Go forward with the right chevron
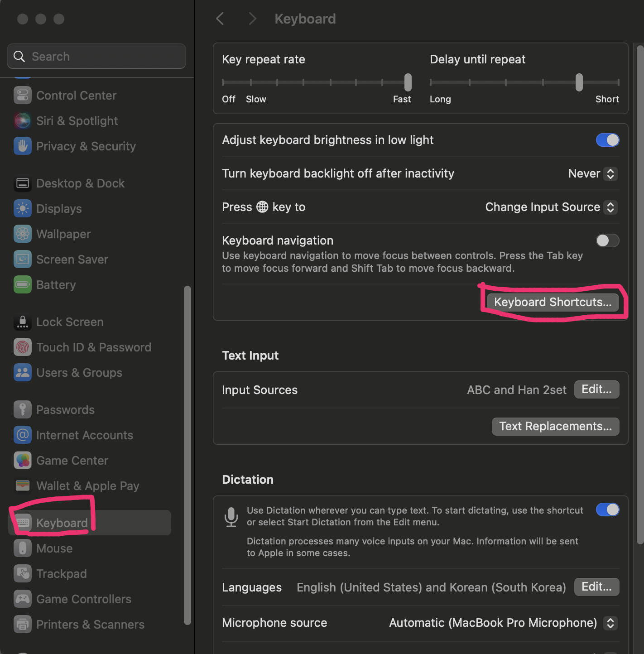The image size is (644, 654). click(252, 19)
